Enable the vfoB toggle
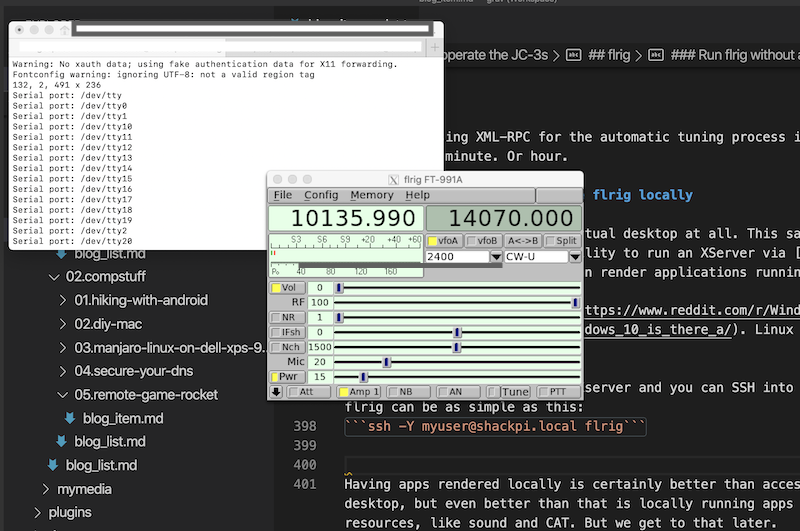Image resolution: width=800 pixels, height=531 pixels. 485,241
